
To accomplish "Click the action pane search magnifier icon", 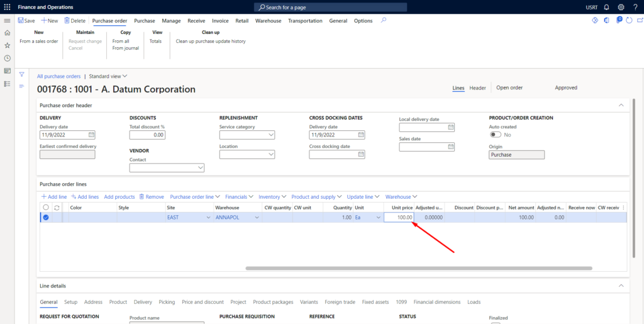I will click(384, 20).
